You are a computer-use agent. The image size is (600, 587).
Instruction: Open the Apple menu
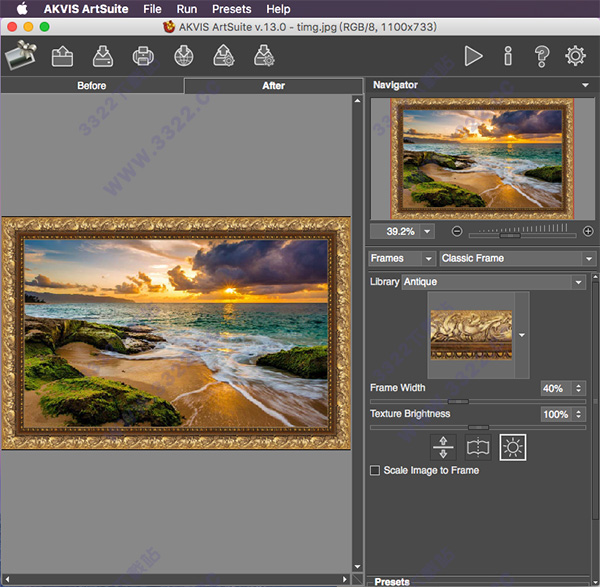(22, 8)
